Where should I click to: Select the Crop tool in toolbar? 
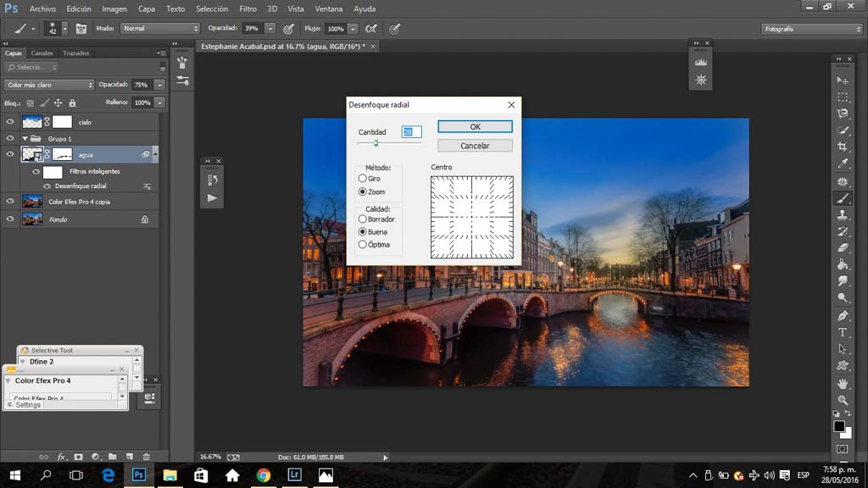point(843,147)
